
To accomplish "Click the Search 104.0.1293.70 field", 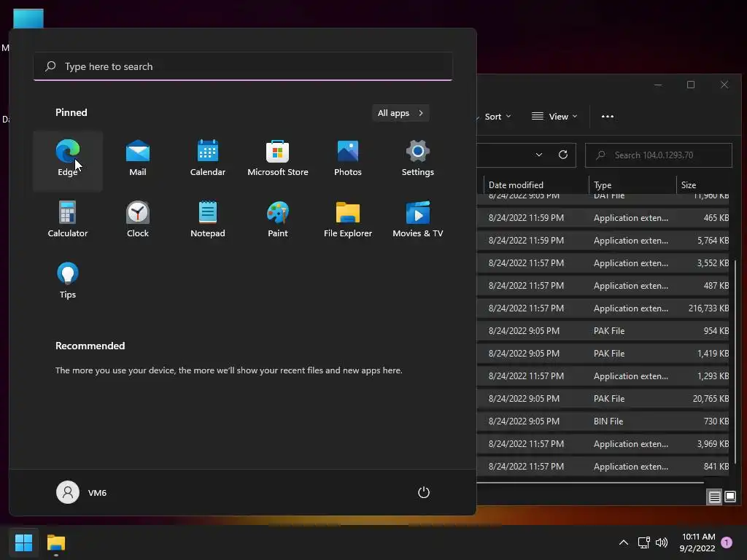I will point(659,155).
